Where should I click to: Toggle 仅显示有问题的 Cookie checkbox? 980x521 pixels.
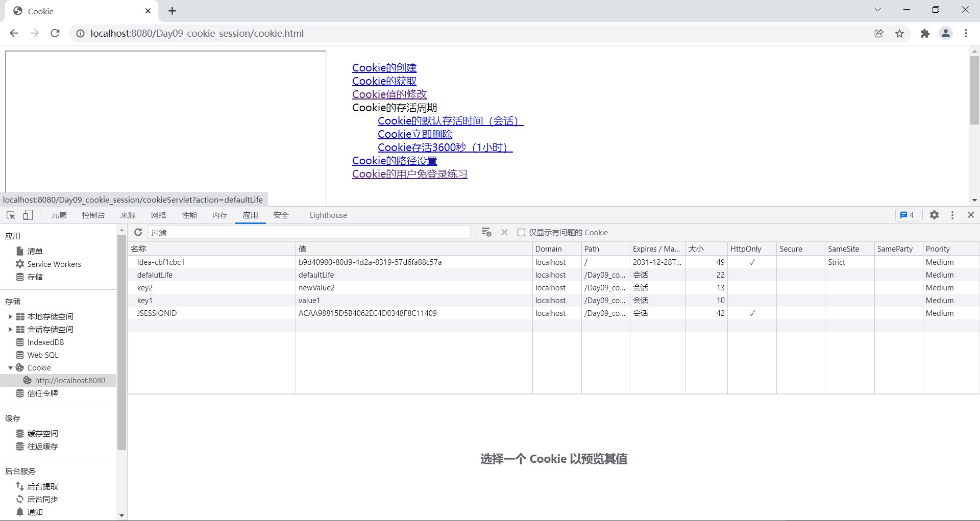[521, 232]
